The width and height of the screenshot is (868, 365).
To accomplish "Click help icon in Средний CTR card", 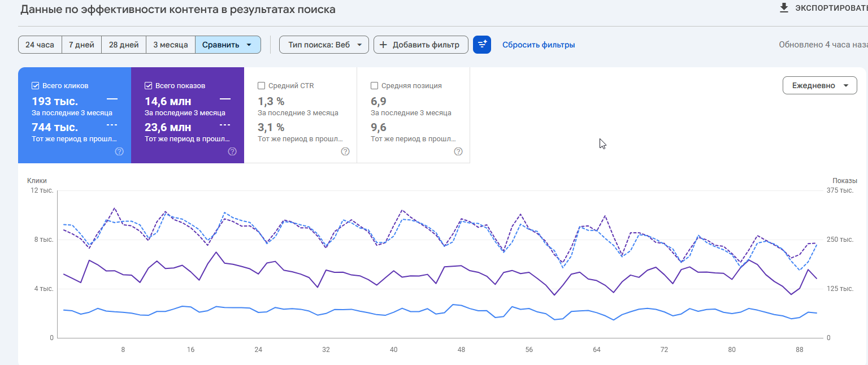I will [345, 151].
